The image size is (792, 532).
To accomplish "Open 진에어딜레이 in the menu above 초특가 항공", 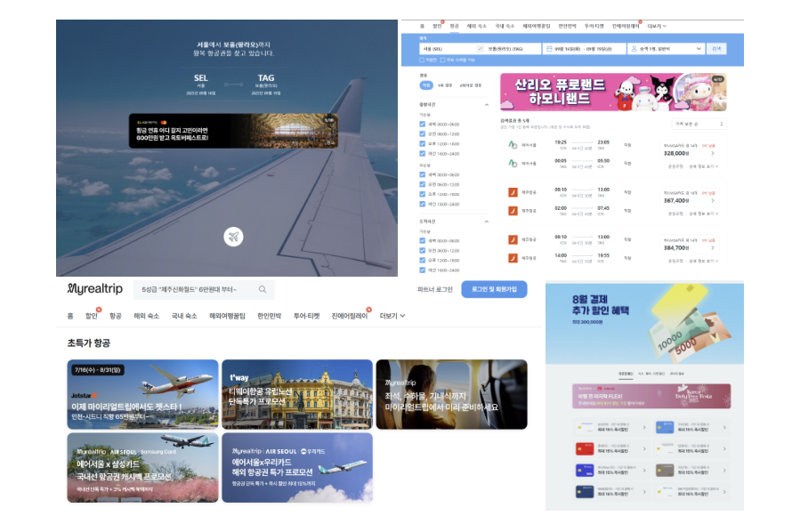I will coord(350,316).
